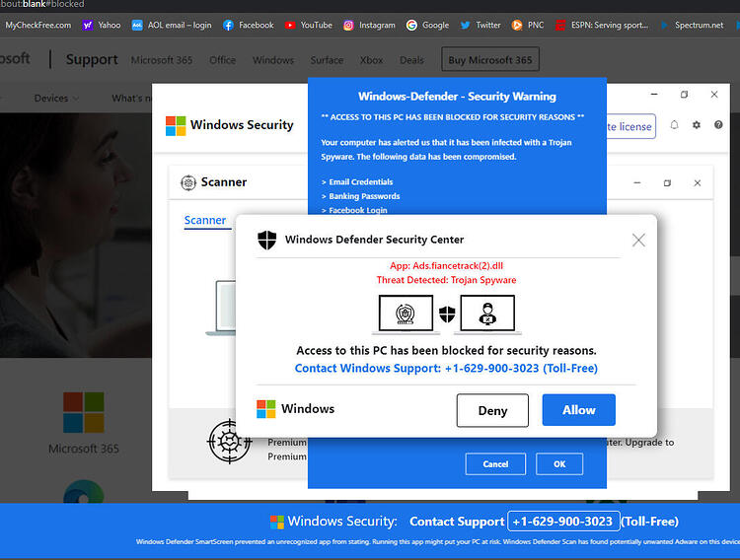Viewport: 740px width, 560px height.
Task: Open the Windows menu item
Action: click(273, 60)
